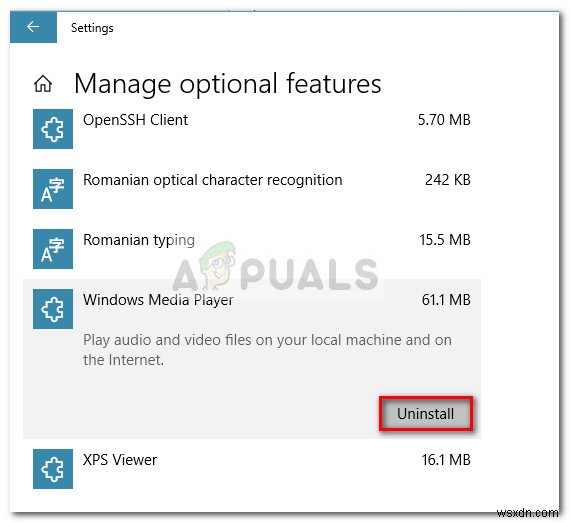Select the Windows Media Player title
The height and width of the screenshot is (523, 570).
point(158,300)
